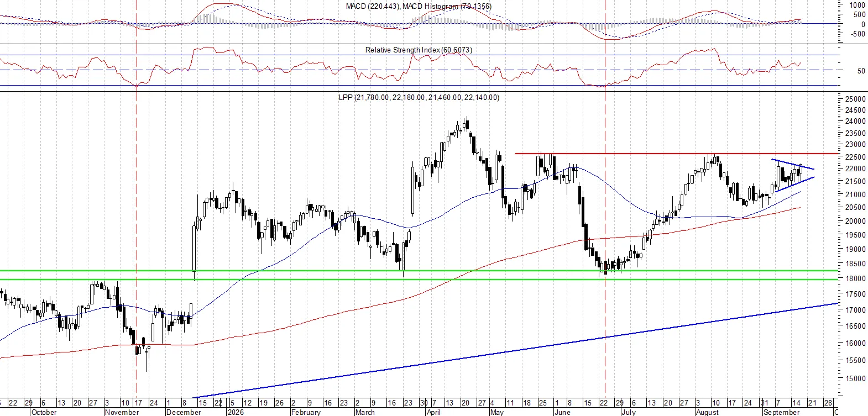The height and width of the screenshot is (416, 868).
Task: Select the MACD -500 axis label
Action: tap(857, 34)
